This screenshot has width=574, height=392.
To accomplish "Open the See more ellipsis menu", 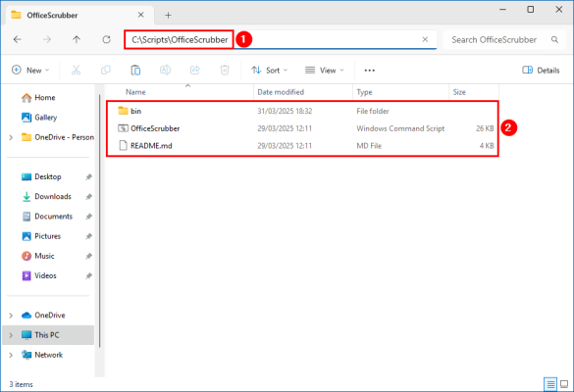I will pos(369,71).
